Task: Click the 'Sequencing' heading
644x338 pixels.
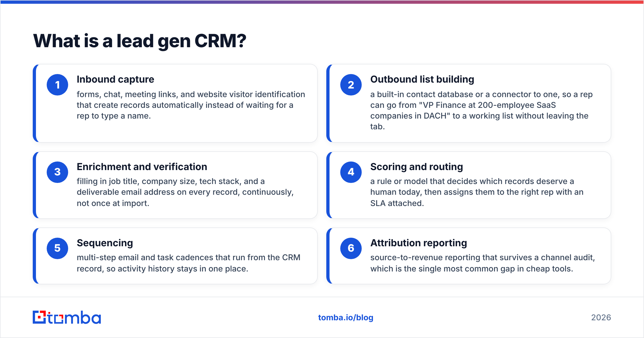Action: click(x=105, y=243)
